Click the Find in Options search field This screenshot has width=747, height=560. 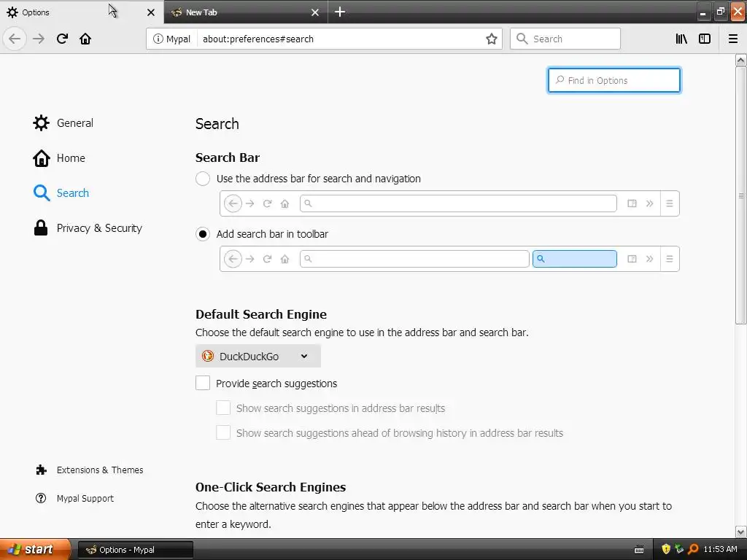tap(614, 80)
